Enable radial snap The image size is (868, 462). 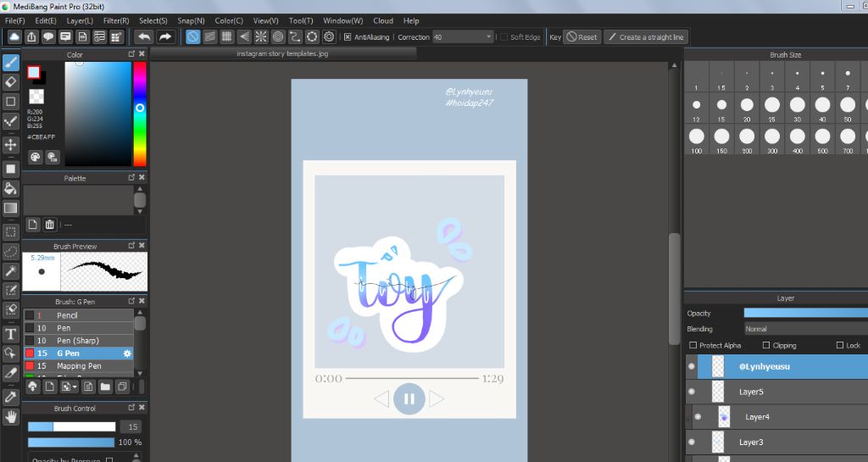(x=261, y=37)
